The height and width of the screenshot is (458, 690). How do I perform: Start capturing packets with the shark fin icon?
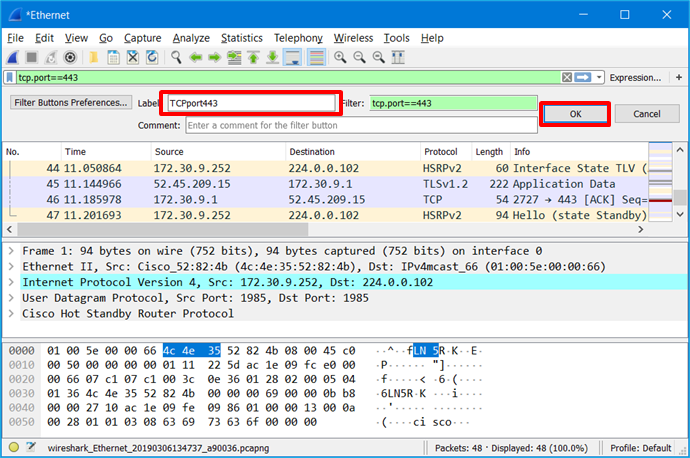click(13, 57)
